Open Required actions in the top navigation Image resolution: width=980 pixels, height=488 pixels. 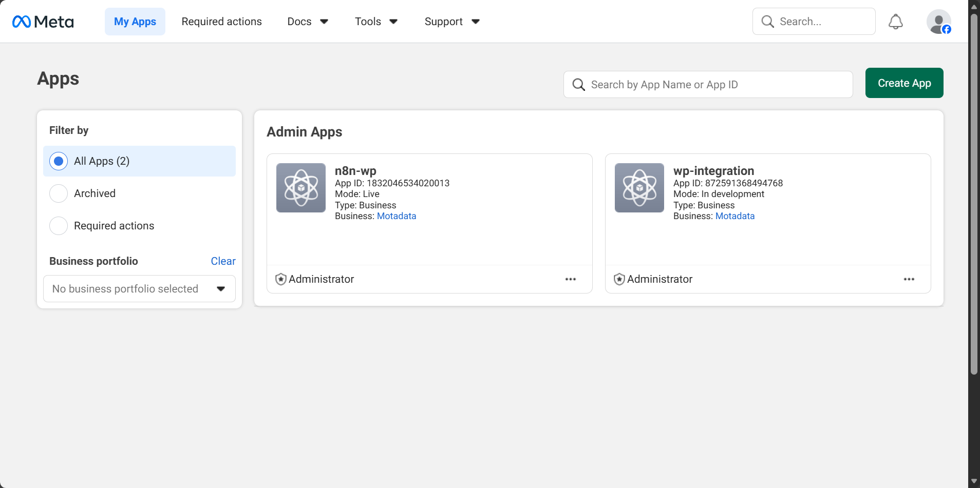(x=222, y=22)
